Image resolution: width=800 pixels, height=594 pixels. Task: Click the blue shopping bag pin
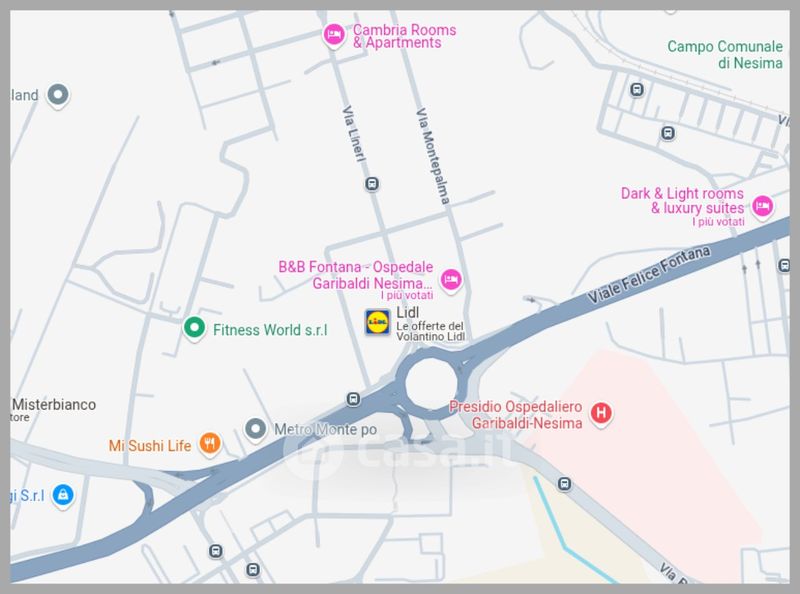(63, 496)
